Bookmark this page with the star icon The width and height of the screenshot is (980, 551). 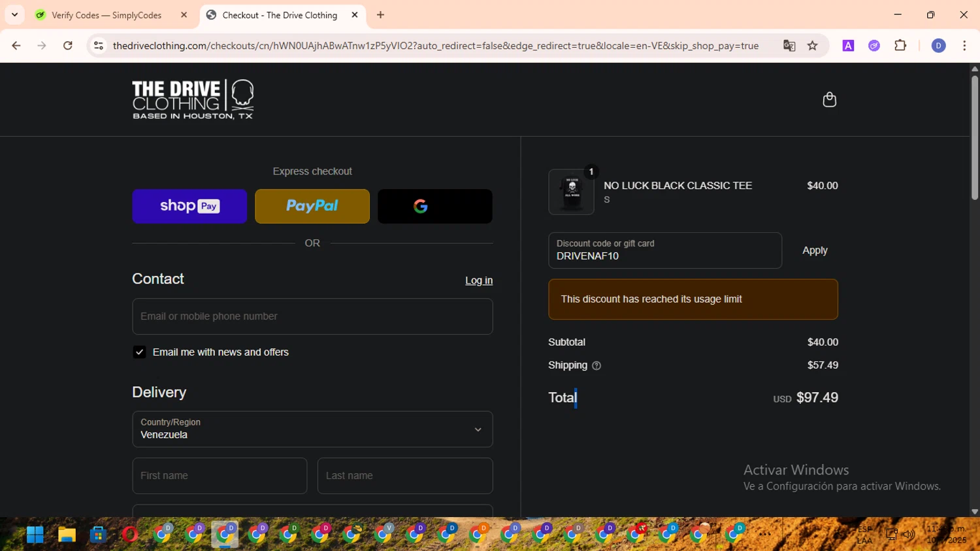813,46
